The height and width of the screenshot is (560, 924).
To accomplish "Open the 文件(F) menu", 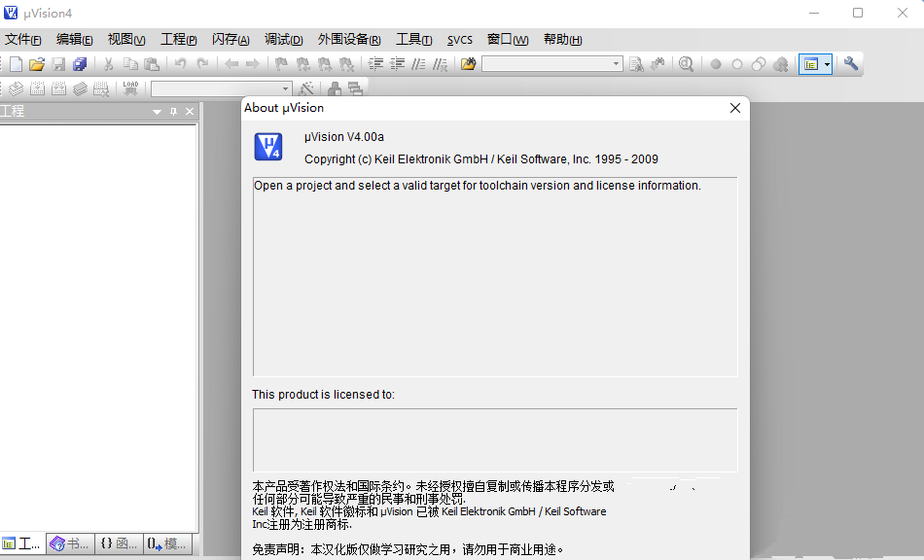I will (x=23, y=40).
